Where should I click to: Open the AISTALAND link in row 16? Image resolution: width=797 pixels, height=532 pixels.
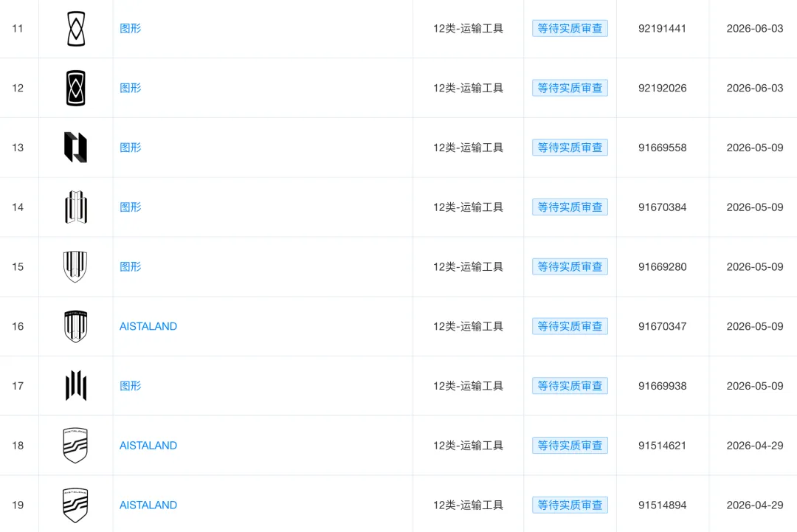[x=148, y=326]
